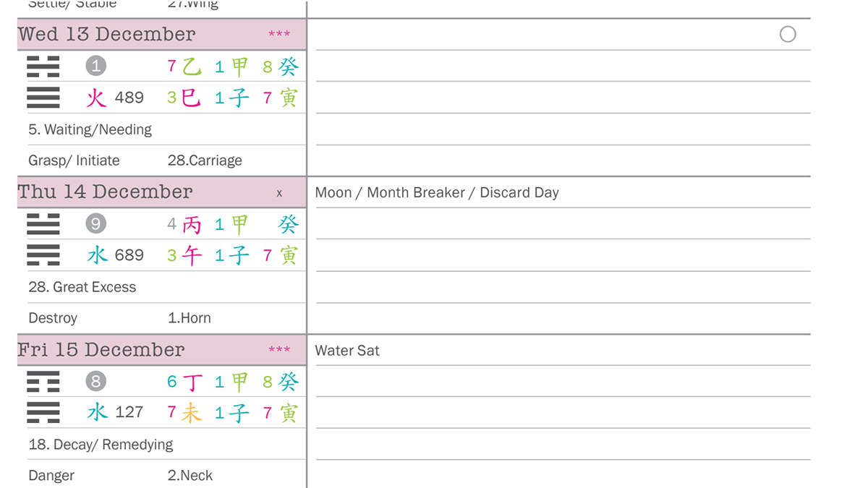Click the upper hexagram icon under Wed 13 December
Screen dimensions: 868x488
pos(43,67)
